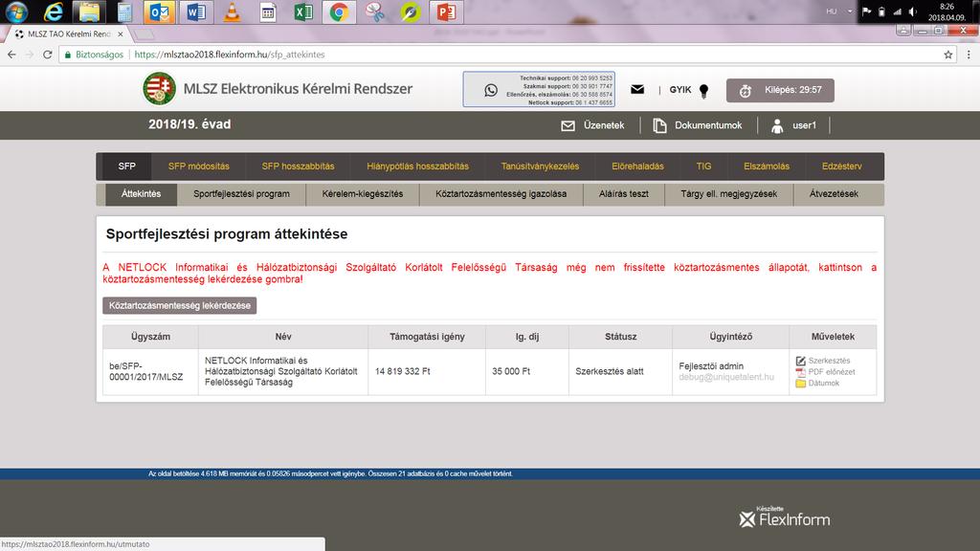The width and height of the screenshot is (980, 551).
Task: Launch Outlook from the taskbar
Action: coord(160,11)
